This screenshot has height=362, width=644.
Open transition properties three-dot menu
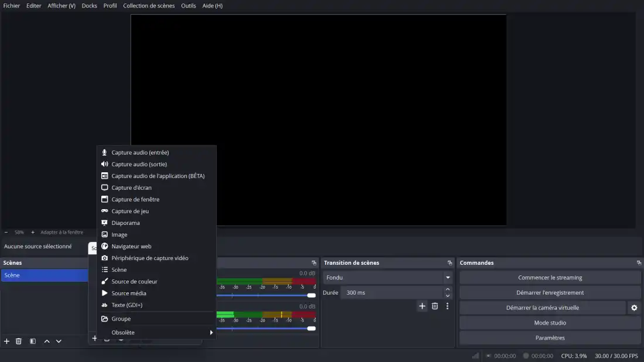(447, 306)
